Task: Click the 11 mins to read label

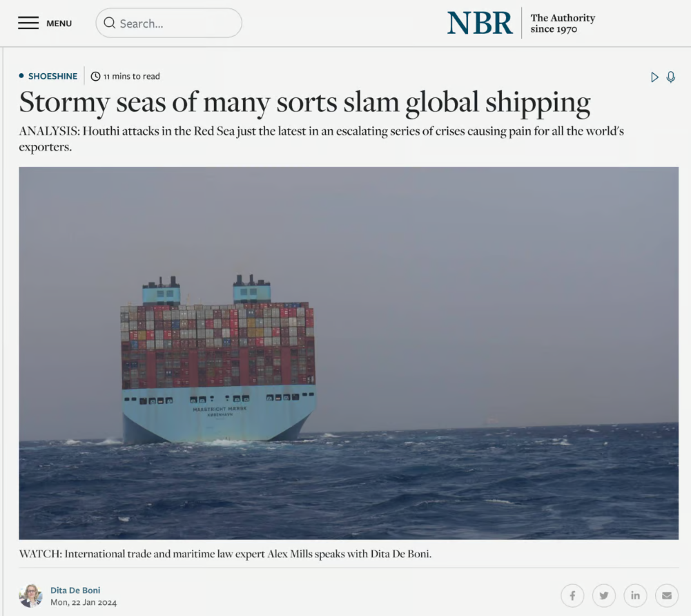Action: coord(131,76)
